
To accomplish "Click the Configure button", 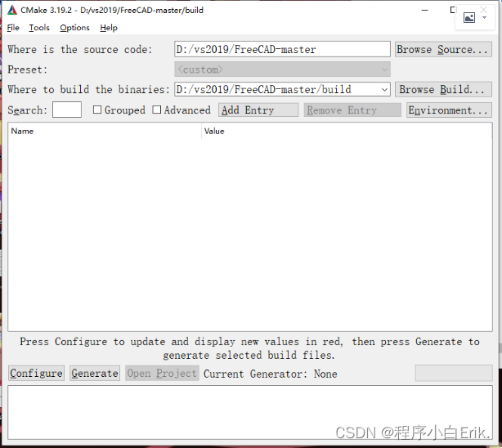I will pyautogui.click(x=36, y=373).
